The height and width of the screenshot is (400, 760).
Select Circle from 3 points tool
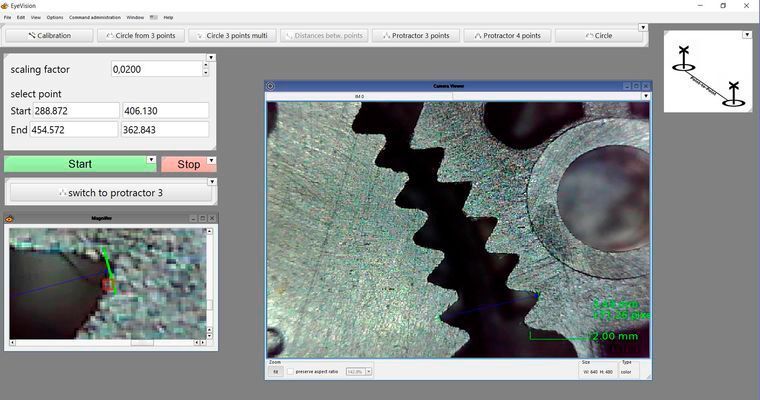[x=141, y=35]
